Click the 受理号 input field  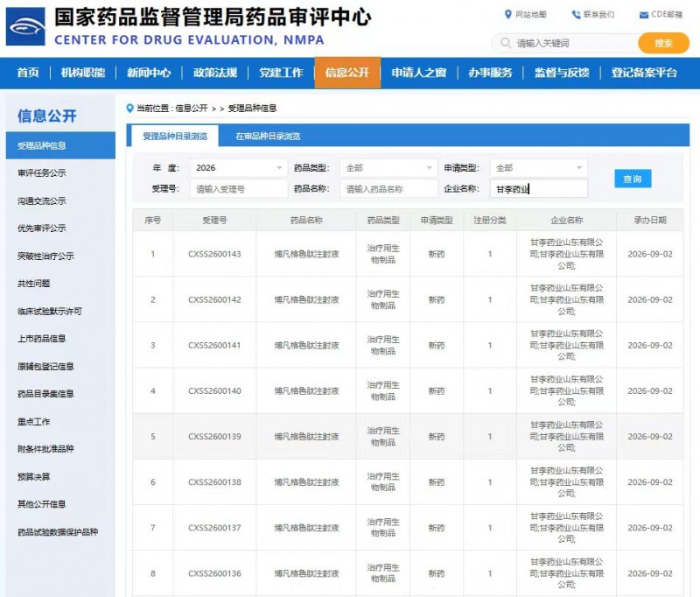[x=239, y=189]
